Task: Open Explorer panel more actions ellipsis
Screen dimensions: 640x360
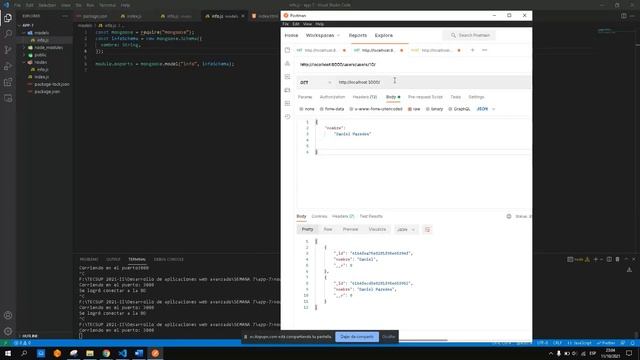Action: pos(65,16)
